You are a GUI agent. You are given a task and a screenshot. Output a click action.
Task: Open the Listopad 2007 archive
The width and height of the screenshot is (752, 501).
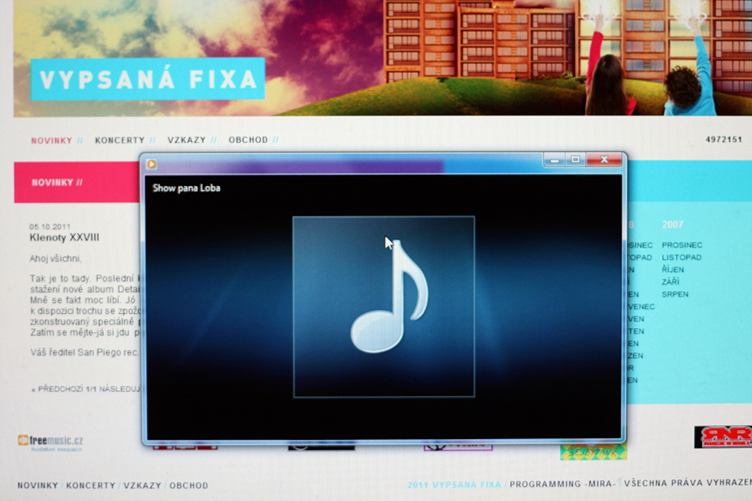[x=682, y=257]
